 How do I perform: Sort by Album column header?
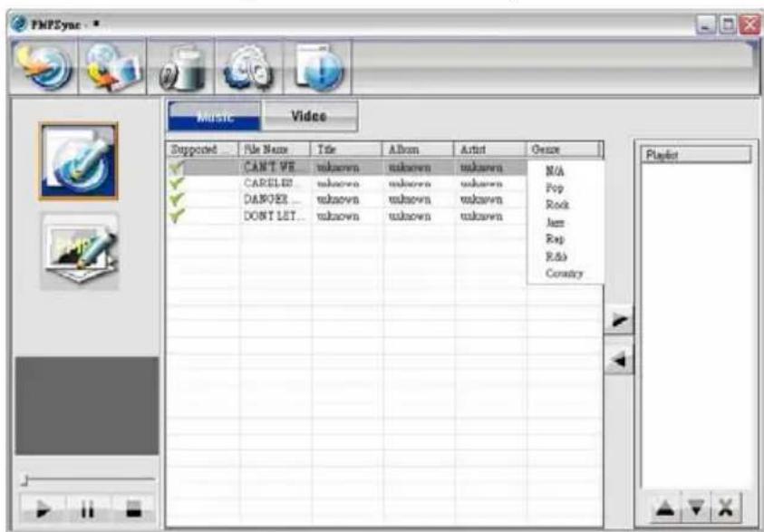[x=418, y=149]
